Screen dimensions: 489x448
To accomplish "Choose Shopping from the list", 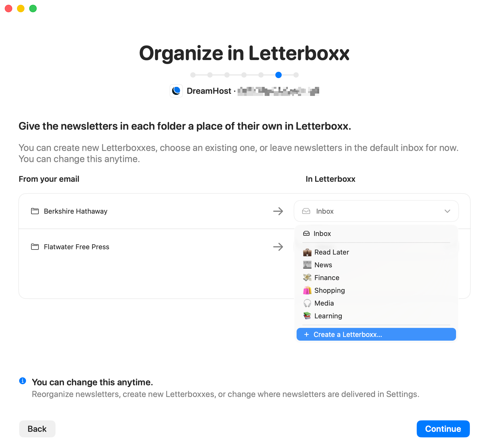I will pos(376,290).
